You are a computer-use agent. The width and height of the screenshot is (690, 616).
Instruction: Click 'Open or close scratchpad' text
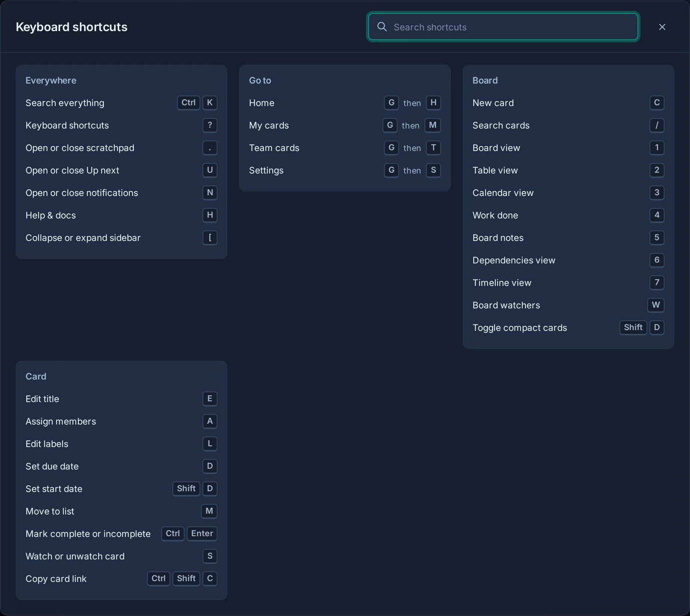[x=80, y=148]
